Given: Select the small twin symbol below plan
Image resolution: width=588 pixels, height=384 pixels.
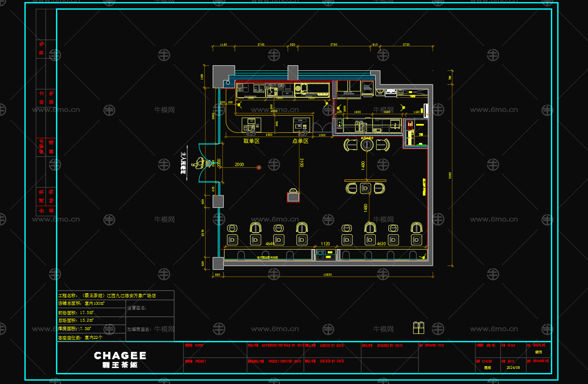Looking at the screenshot, I should tap(419, 328).
